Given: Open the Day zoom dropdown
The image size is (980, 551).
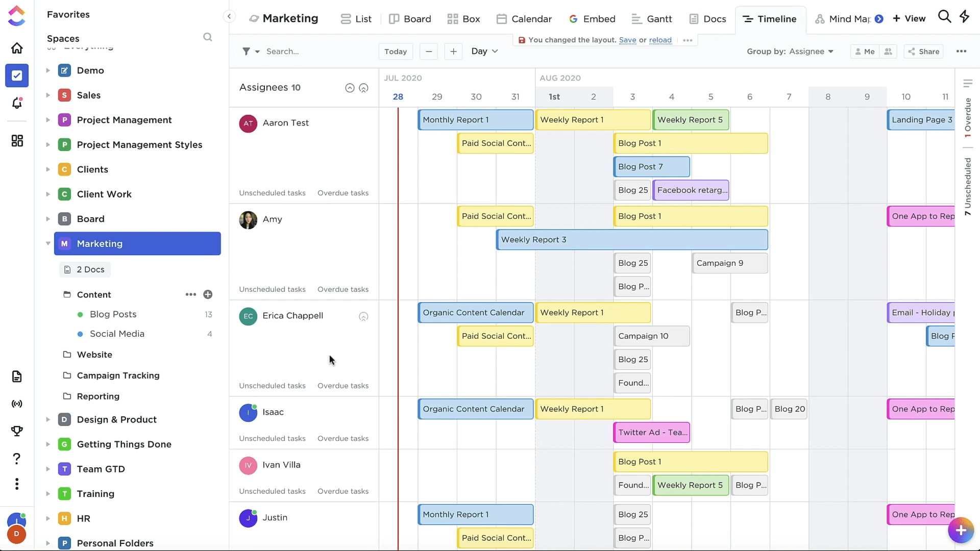Looking at the screenshot, I should point(484,52).
